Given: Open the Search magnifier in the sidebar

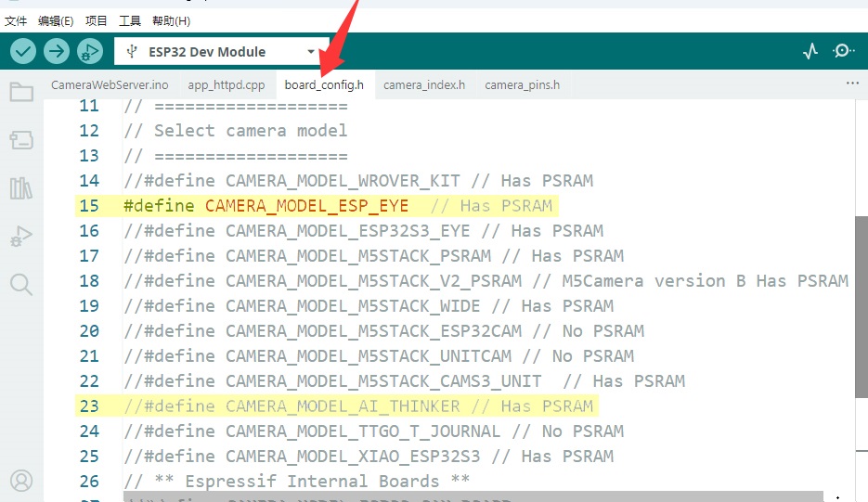Looking at the screenshot, I should point(21,285).
